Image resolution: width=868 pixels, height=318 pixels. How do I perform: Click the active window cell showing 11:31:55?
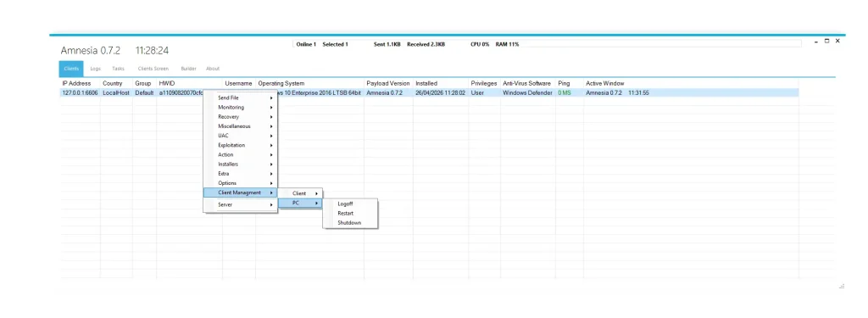point(617,93)
